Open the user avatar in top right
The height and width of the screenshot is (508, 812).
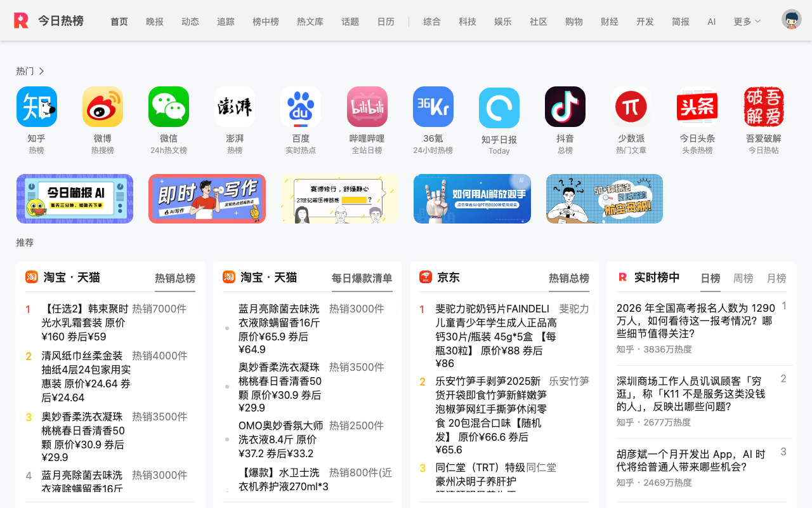(x=792, y=19)
